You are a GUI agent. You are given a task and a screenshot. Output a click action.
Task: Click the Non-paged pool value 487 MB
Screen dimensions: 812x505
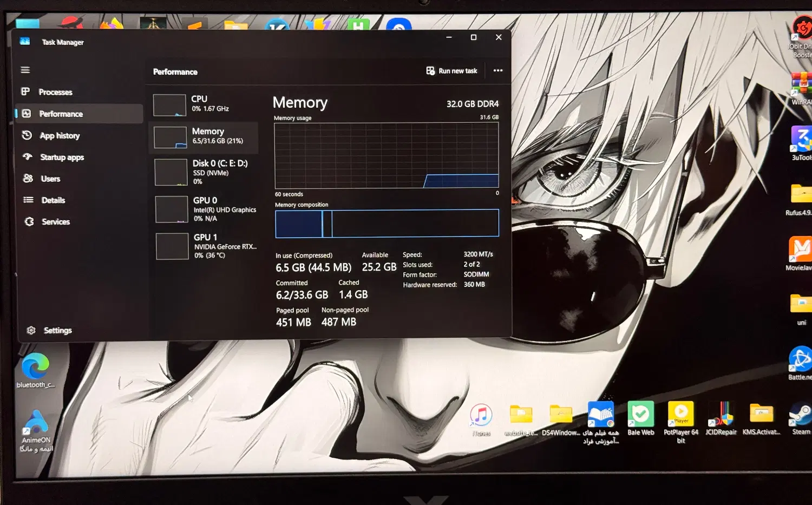pos(339,322)
